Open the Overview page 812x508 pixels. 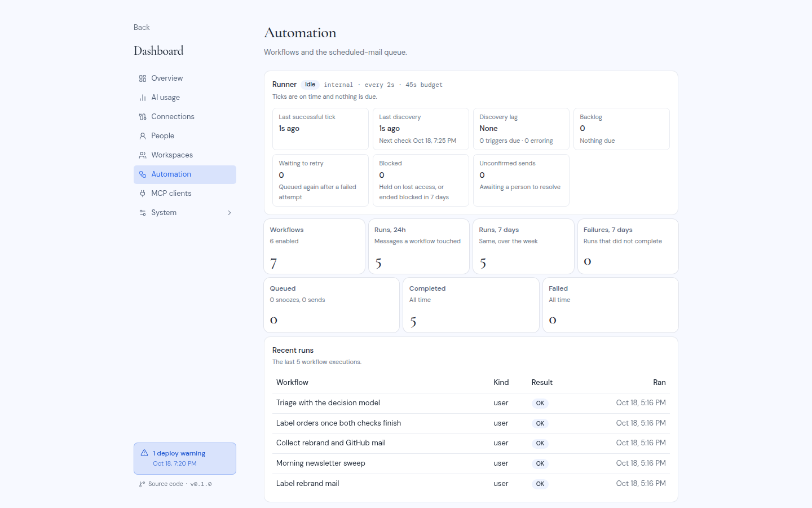click(185, 78)
